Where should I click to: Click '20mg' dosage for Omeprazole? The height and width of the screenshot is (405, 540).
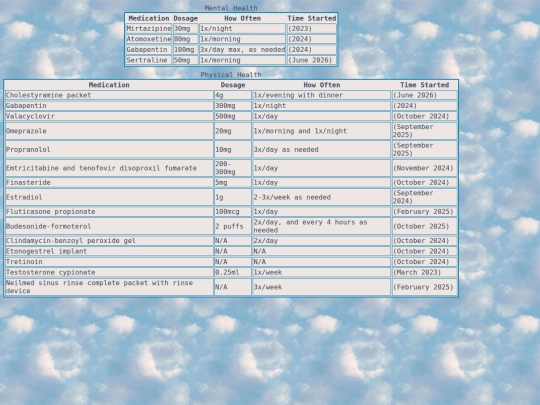(x=233, y=131)
